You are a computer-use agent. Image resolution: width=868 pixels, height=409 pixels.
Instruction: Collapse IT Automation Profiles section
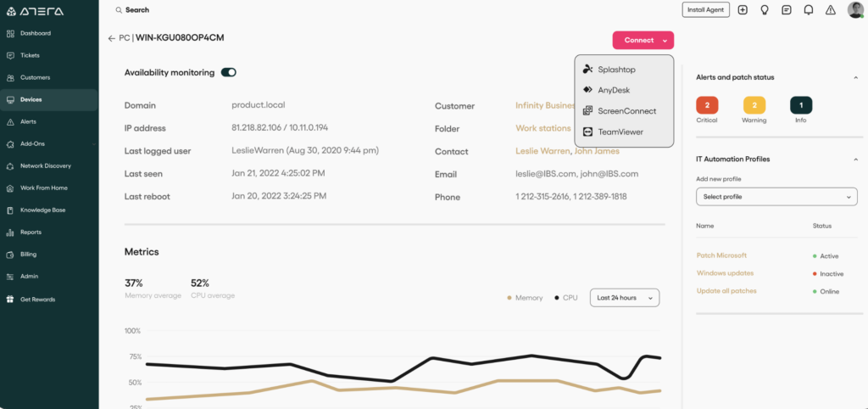click(856, 159)
